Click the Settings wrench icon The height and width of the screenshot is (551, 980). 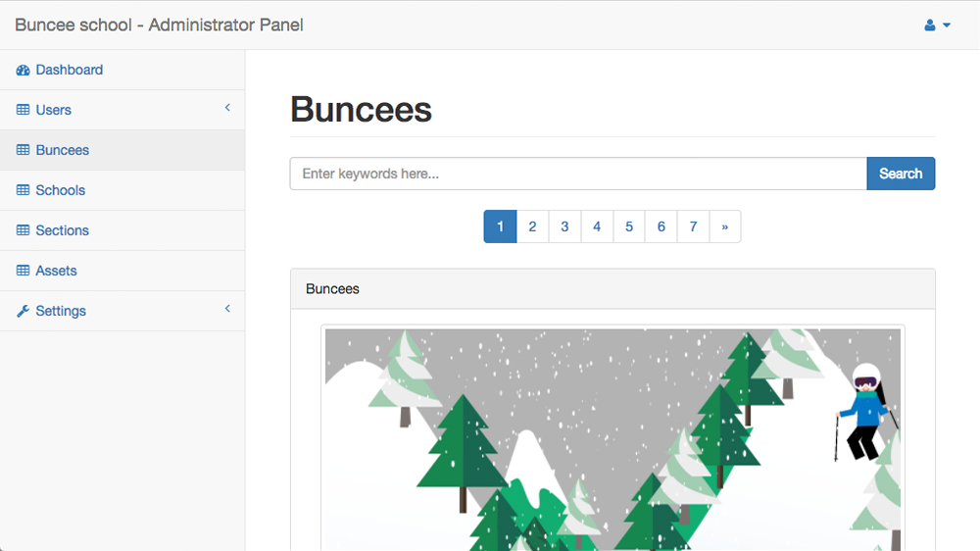[24, 312]
